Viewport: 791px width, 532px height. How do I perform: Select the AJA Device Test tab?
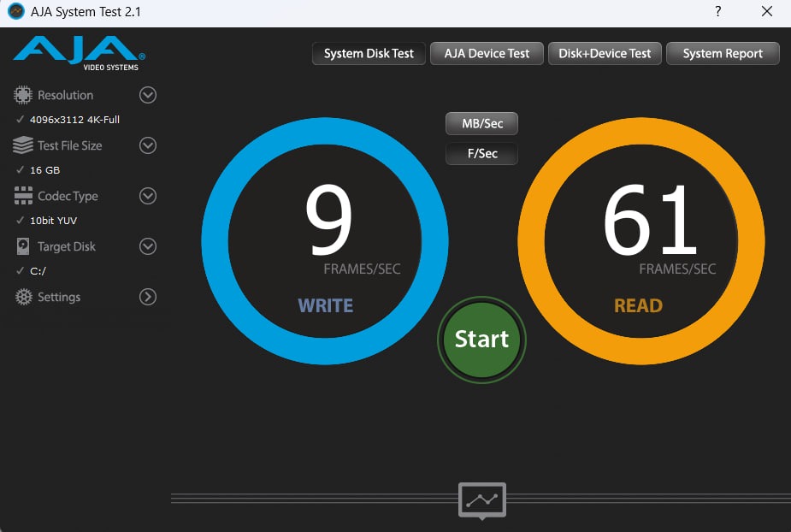point(487,54)
